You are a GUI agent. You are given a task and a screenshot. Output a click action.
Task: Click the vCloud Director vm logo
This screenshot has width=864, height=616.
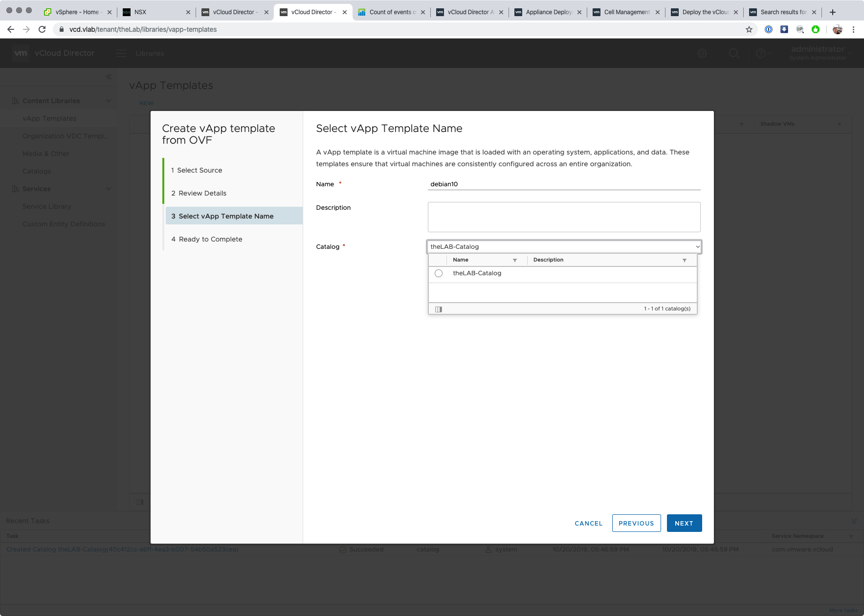(21, 53)
